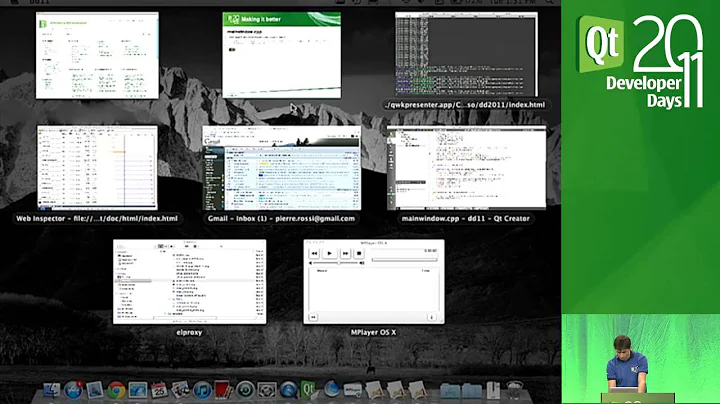The width and height of the screenshot is (720, 404).
Task: Toggle the MPlayer playlist drawer button
Action: pos(313,317)
